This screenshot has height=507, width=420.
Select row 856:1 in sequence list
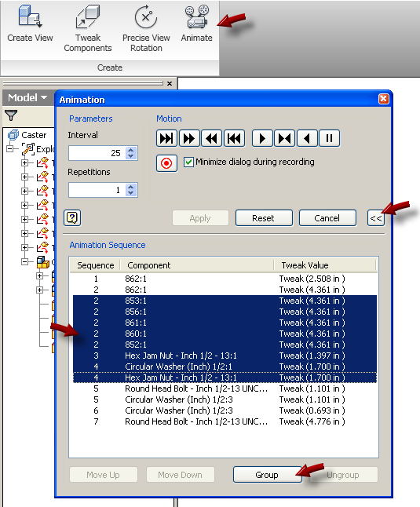click(224, 312)
